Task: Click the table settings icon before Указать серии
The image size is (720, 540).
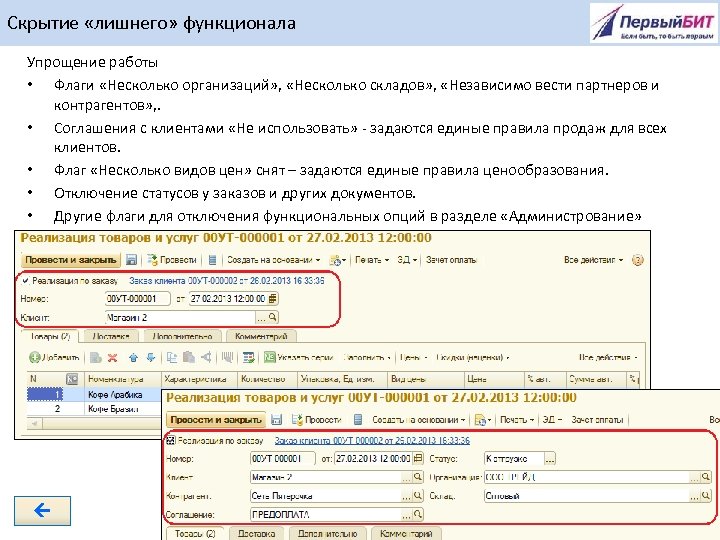Action: tap(248, 357)
